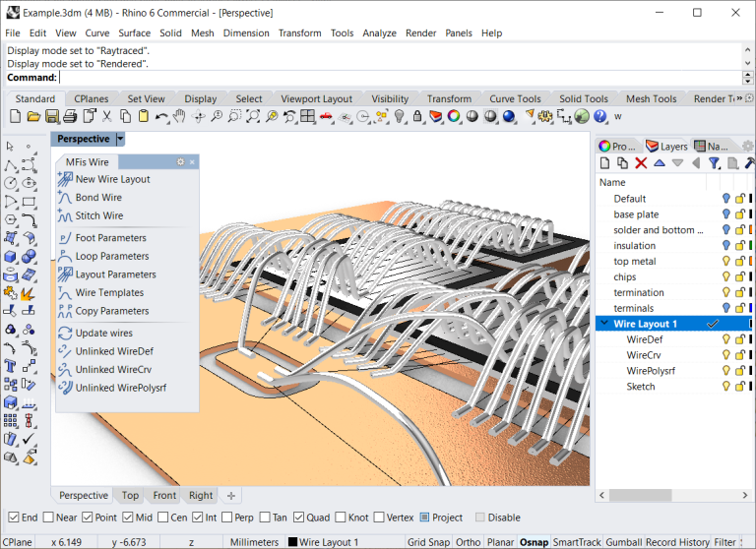756x549 pixels.
Task: Click the Four Viewports layout icon
Action: (307, 116)
